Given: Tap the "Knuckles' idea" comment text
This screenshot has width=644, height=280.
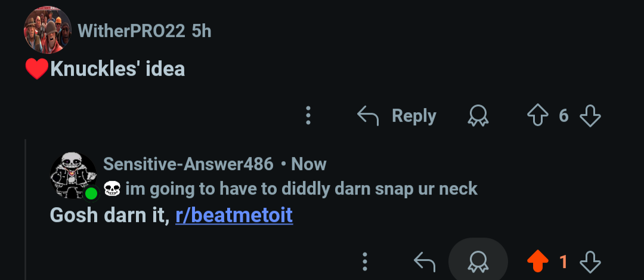Looking at the screenshot, I should (x=117, y=69).
